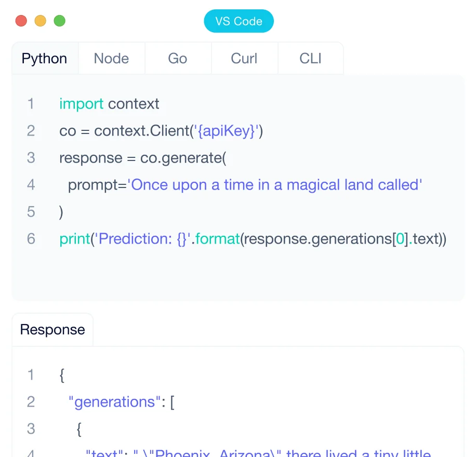The image size is (476, 457).
Task: Click the yellow minimize traffic light
Action: (x=40, y=21)
